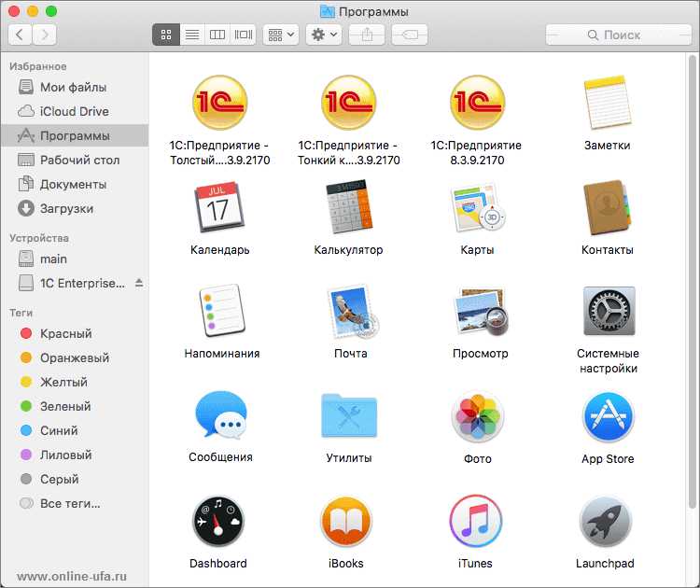Launch iBooks
Viewport: 700px width, 588px height.
[346, 521]
